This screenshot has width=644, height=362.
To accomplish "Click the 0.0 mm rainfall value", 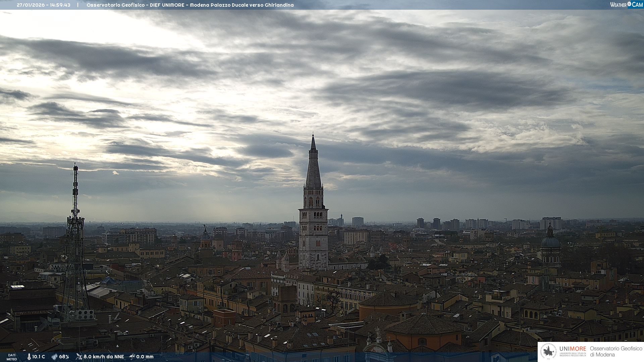I will [145, 357].
